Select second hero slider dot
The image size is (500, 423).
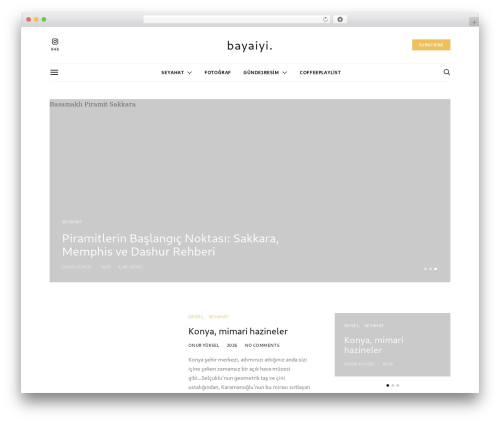point(430,269)
